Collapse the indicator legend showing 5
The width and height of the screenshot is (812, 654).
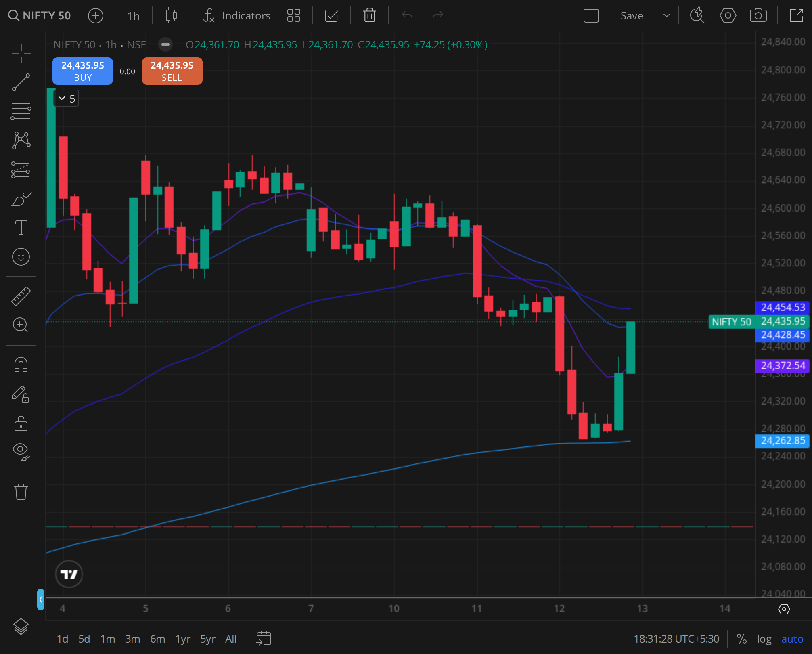coord(66,99)
